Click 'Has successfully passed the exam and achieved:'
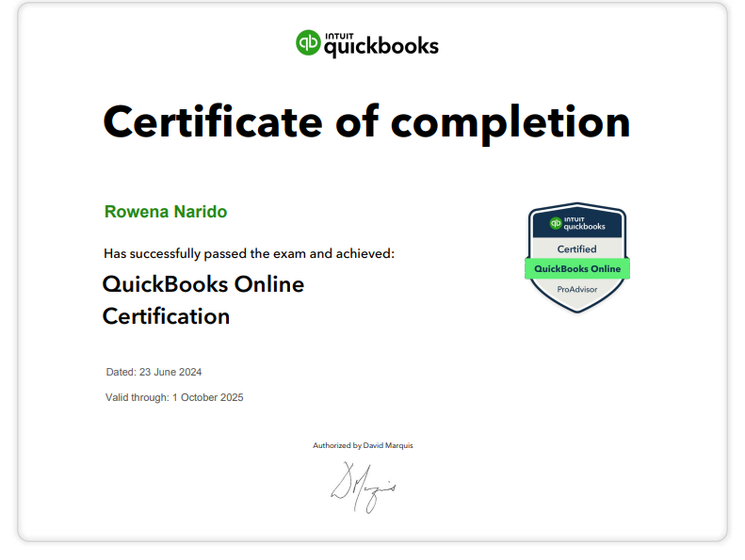The image size is (745, 560). tap(249, 253)
